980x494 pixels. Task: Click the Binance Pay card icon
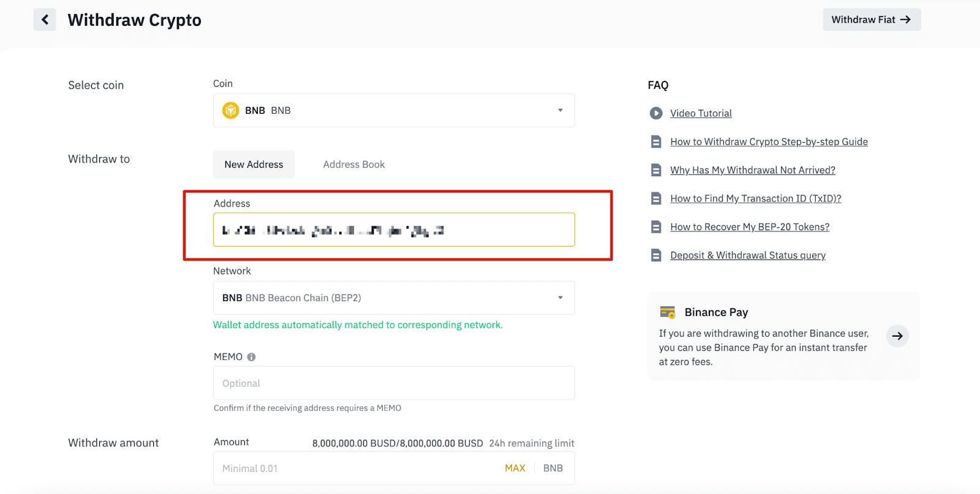pyautogui.click(x=667, y=312)
